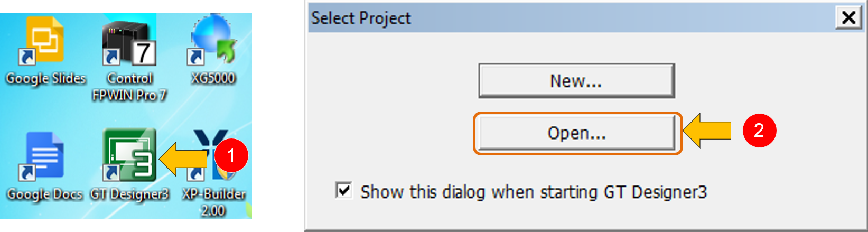Image resolution: width=868 pixels, height=232 pixels.
Task: Click the red step 2 circle marker
Action: point(759,131)
